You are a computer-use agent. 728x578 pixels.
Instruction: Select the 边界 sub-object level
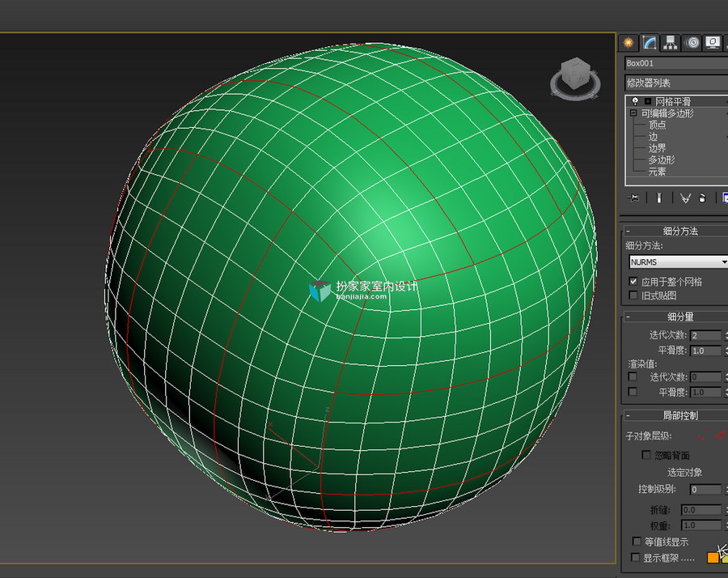click(x=657, y=148)
